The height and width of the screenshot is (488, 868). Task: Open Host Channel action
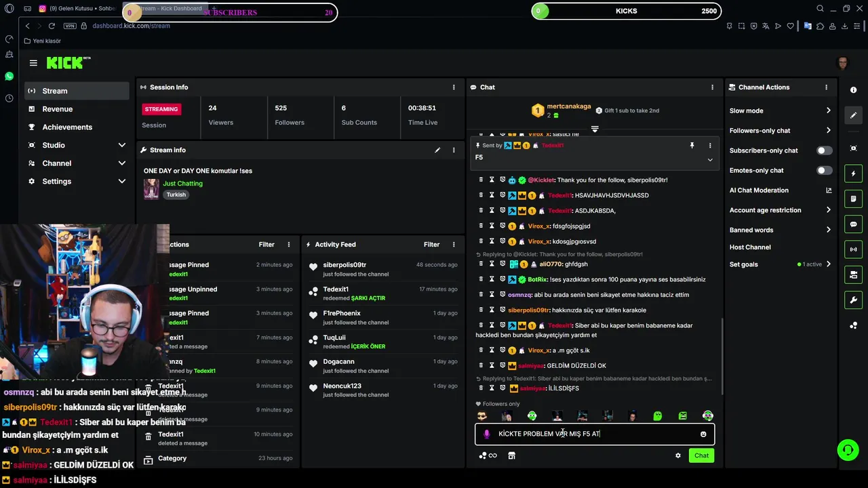pos(750,247)
